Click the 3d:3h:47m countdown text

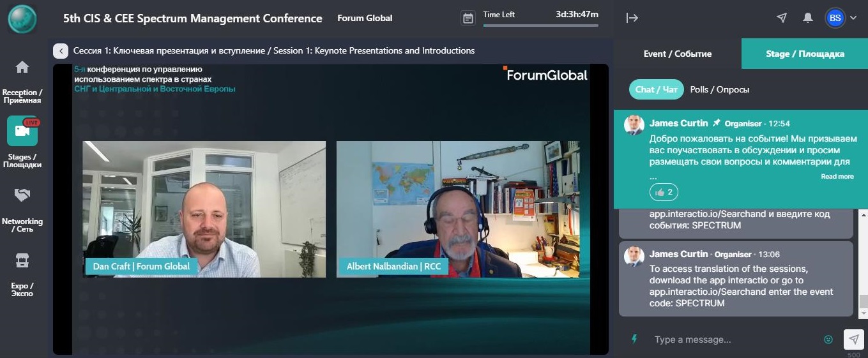[577, 14]
